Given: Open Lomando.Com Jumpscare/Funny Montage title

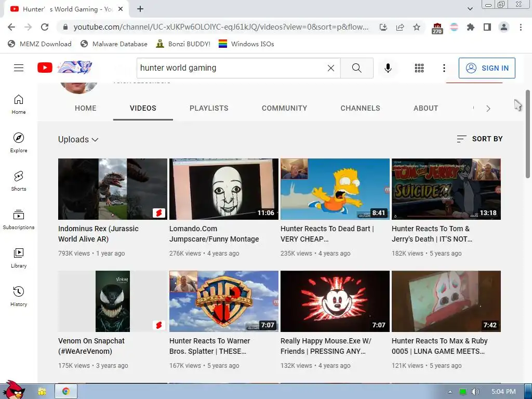Looking at the screenshot, I should click(214, 234).
